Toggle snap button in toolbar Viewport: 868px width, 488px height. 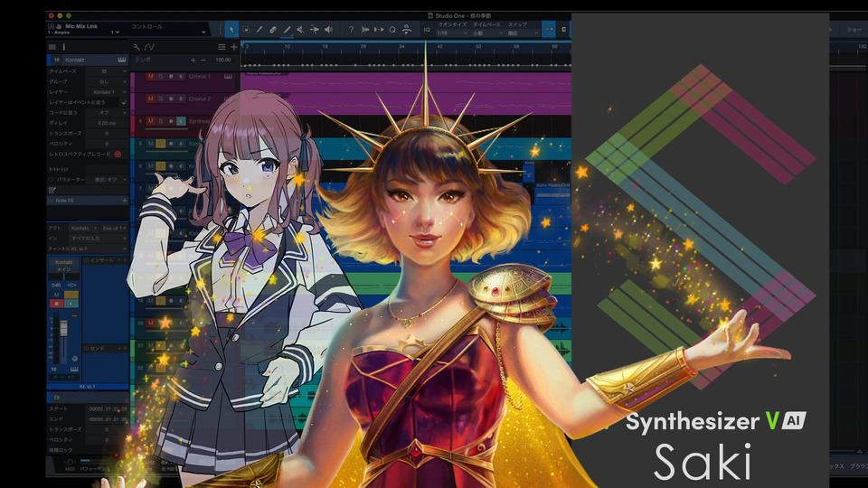pos(549,29)
